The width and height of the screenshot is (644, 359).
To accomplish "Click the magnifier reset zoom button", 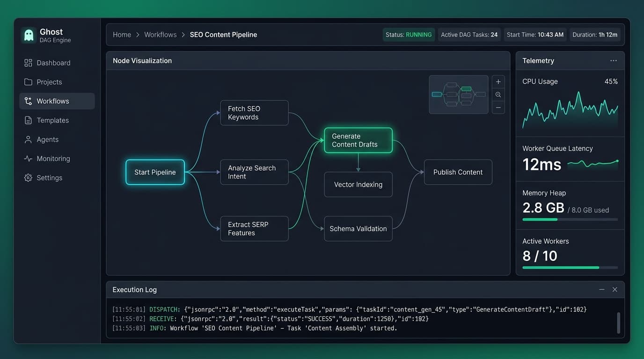I will (x=498, y=95).
